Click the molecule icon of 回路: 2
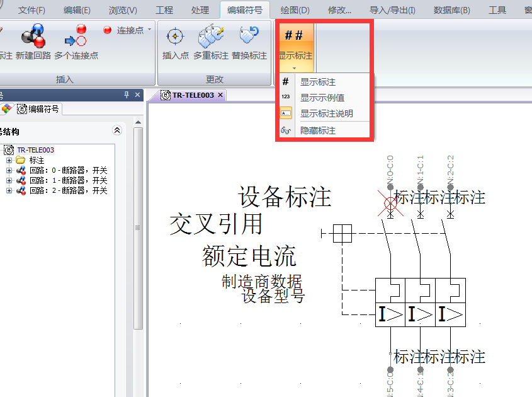 [x=21, y=190]
